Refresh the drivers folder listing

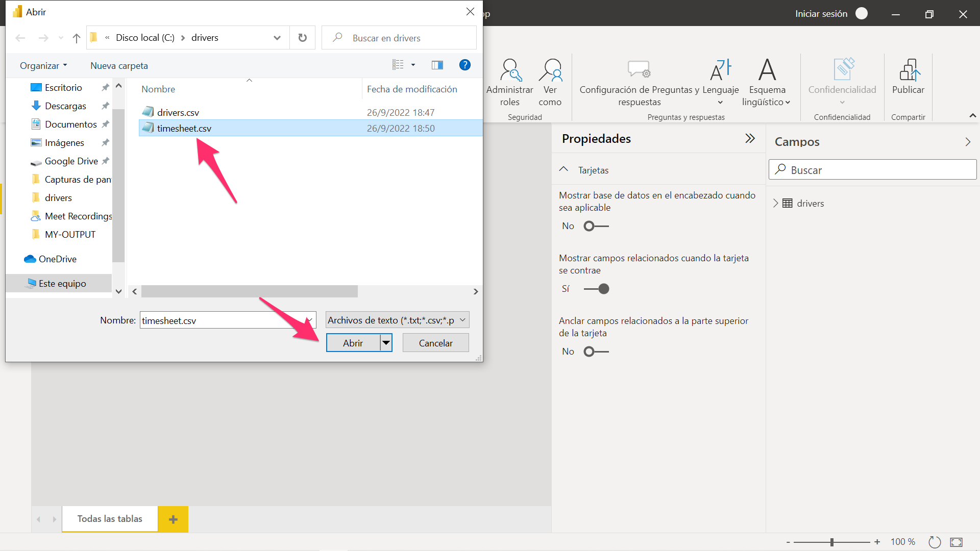(x=303, y=38)
